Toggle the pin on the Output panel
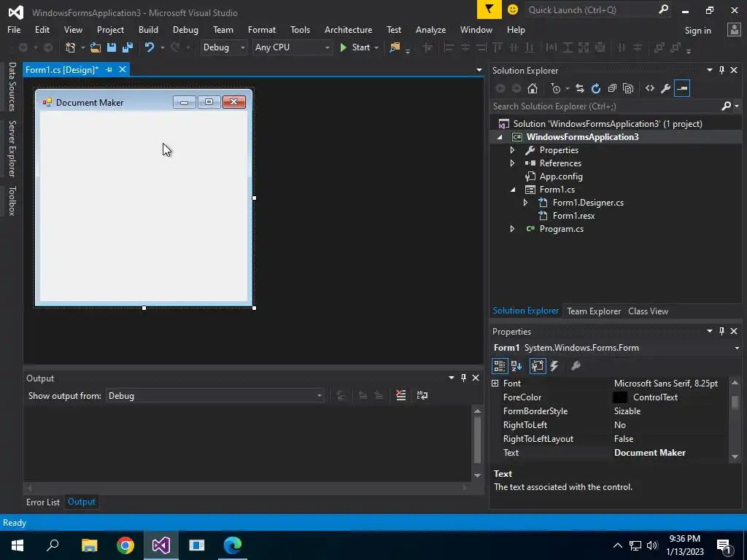Image resolution: width=747 pixels, height=560 pixels. [x=463, y=378]
